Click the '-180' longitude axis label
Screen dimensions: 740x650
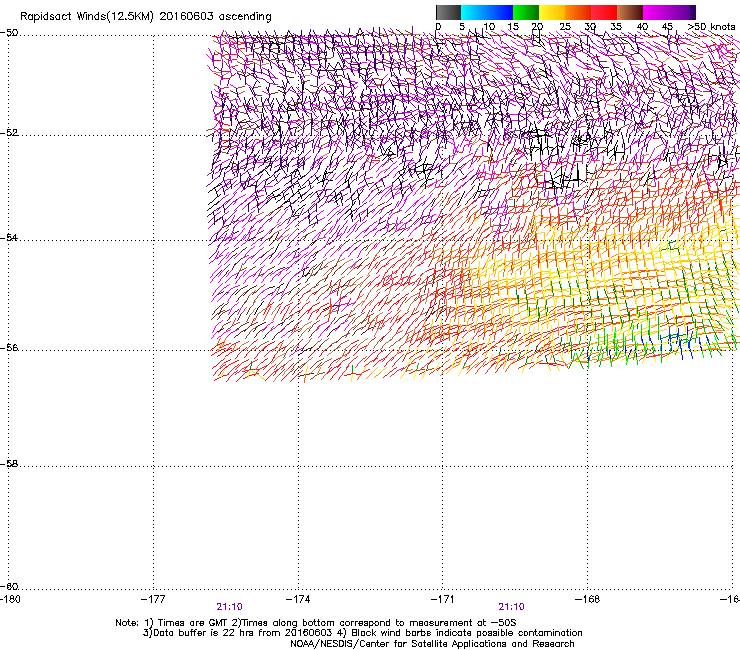pyautogui.click(x=10, y=599)
